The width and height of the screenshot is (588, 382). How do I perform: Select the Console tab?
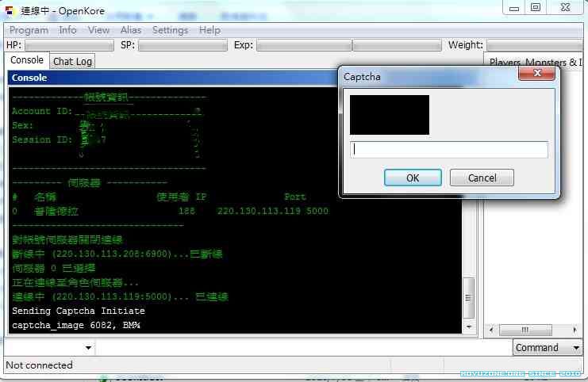(27, 60)
